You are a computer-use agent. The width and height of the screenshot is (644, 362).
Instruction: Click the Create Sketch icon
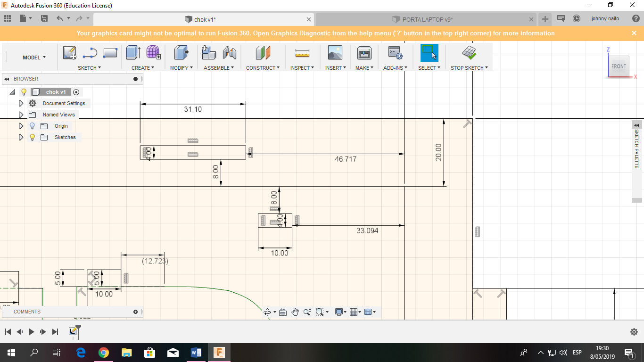(70, 53)
